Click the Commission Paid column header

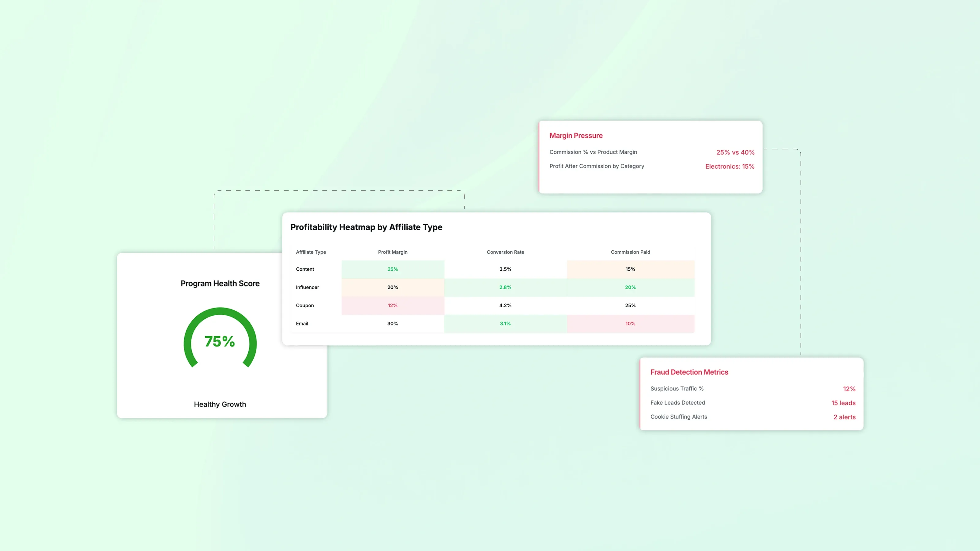(630, 252)
